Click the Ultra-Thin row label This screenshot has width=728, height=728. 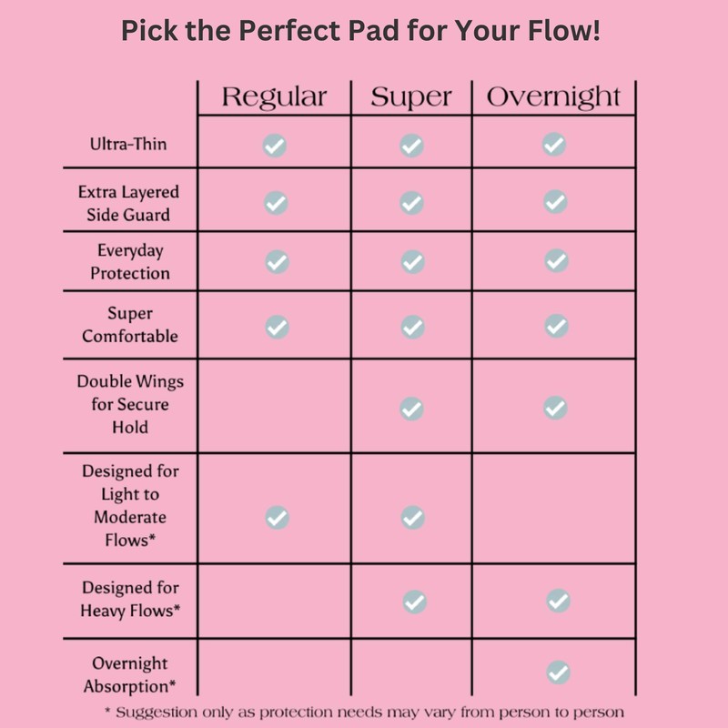point(127,144)
